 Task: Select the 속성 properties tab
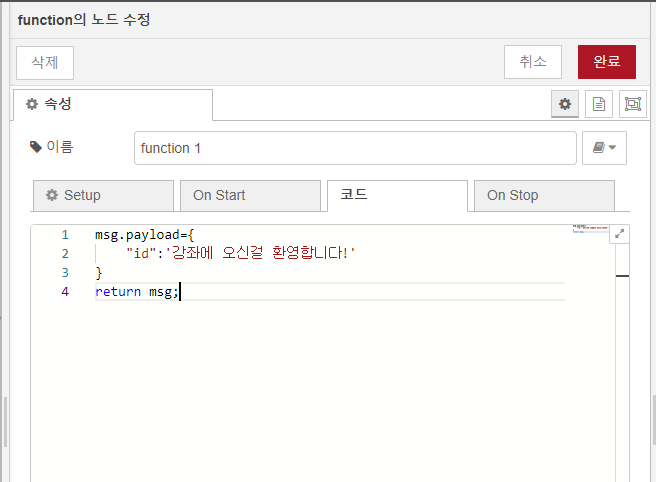(x=113, y=105)
